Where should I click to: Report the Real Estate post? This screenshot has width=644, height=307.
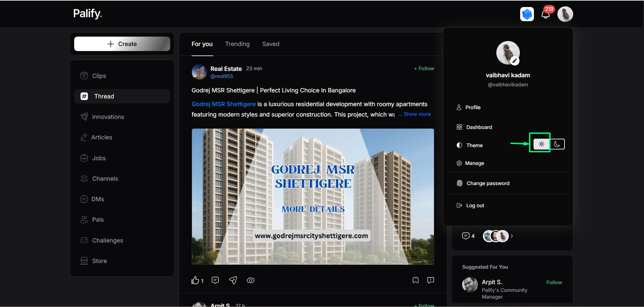[431, 280]
